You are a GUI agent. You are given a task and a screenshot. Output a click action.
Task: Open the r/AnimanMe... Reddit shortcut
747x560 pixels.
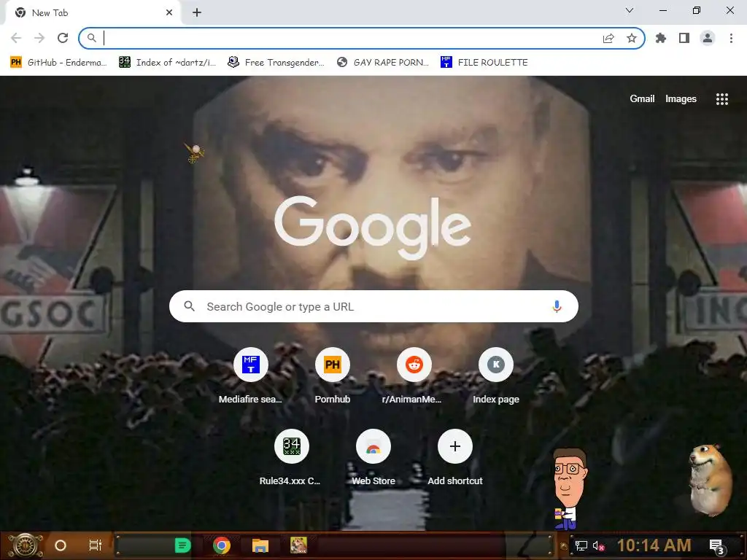[414, 376]
